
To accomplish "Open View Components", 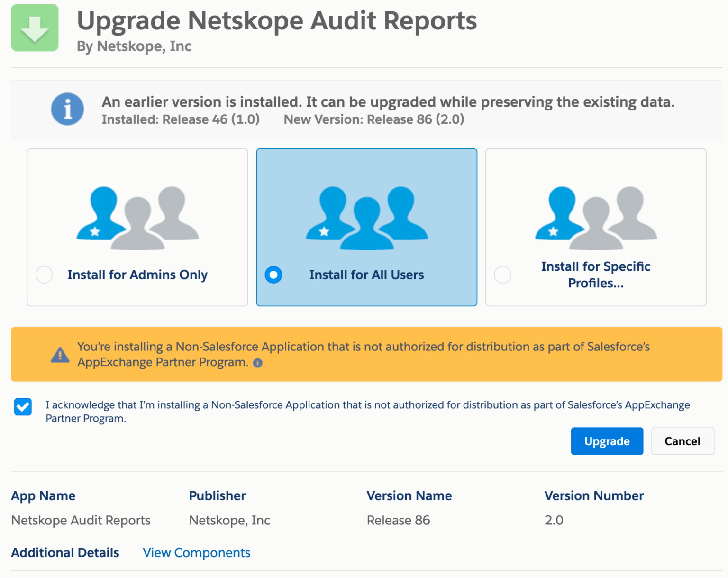I will pyautogui.click(x=196, y=552).
